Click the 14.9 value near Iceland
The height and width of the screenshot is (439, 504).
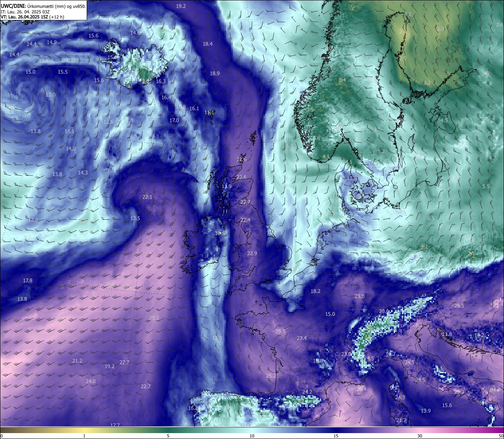tap(52, 42)
